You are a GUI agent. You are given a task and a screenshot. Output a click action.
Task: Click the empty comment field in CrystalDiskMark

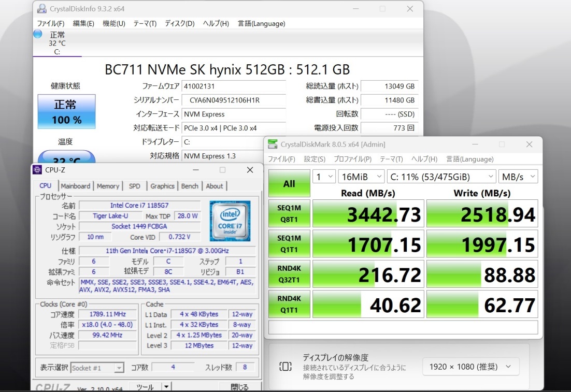(x=403, y=327)
